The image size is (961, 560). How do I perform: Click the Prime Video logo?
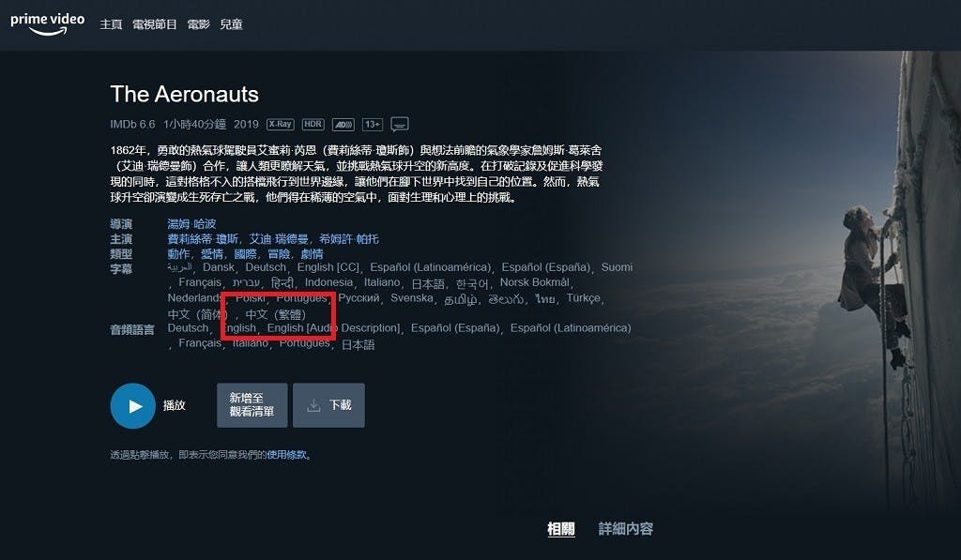(47, 23)
